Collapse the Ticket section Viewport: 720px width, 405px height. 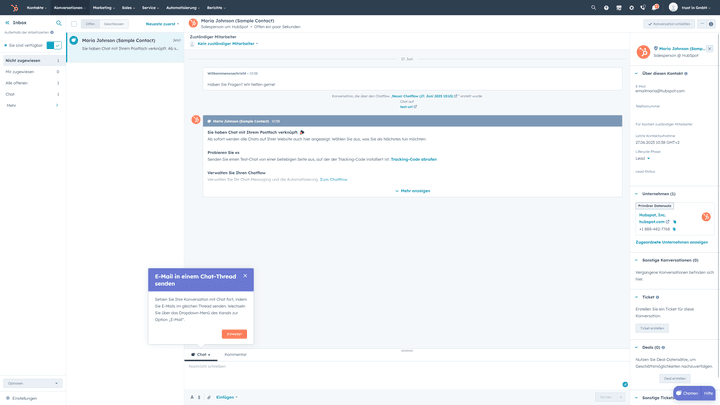(636, 297)
